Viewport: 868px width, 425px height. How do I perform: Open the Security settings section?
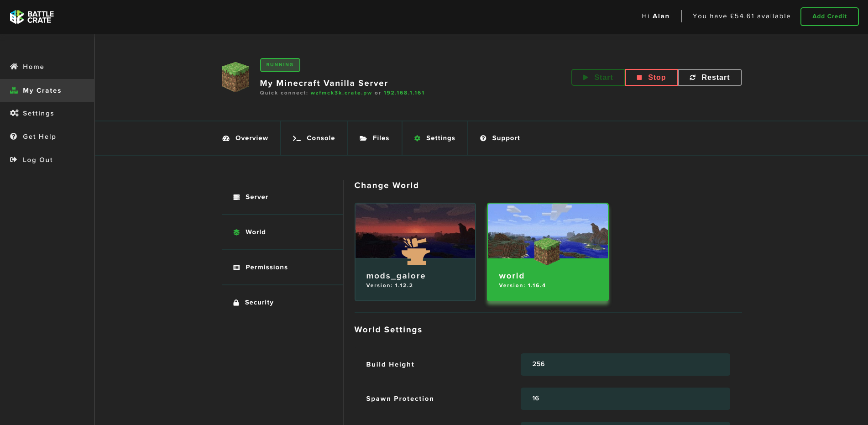pyautogui.click(x=282, y=303)
